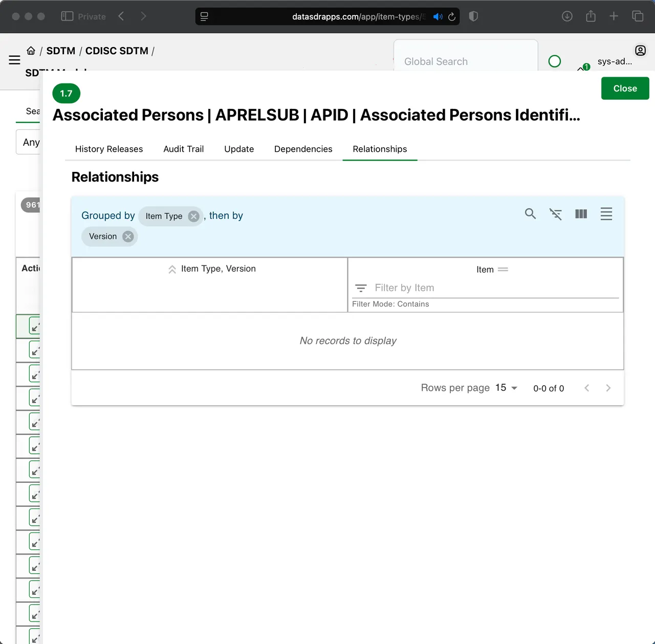The width and height of the screenshot is (655, 644).
Task: Switch to the Audit Trail tab
Action: (183, 149)
